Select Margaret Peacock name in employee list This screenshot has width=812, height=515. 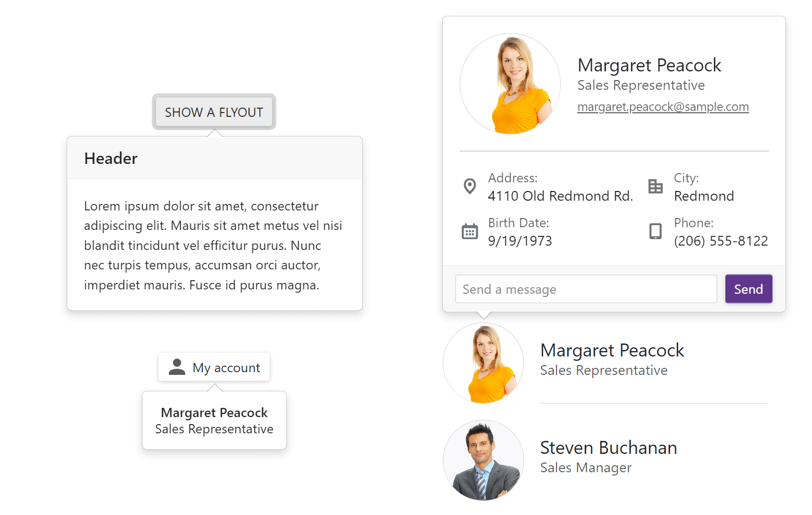(x=612, y=351)
